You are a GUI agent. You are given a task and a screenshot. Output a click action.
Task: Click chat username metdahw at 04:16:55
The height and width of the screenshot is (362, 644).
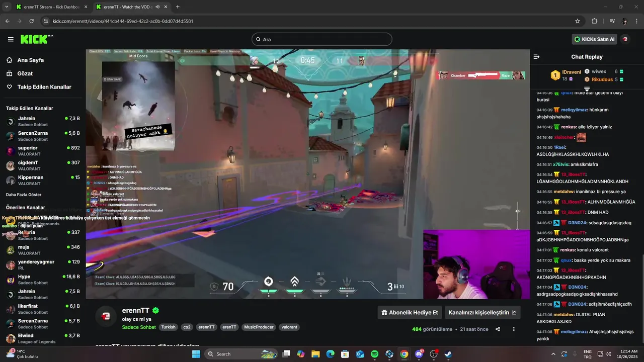tap(563, 192)
